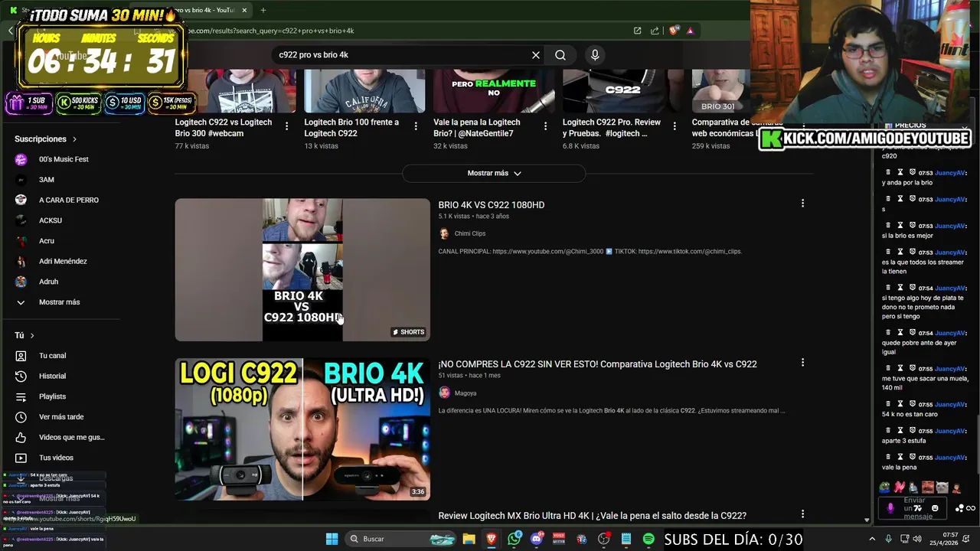
Task: Open options for Logitech Brio 300 short
Action: [286, 126]
